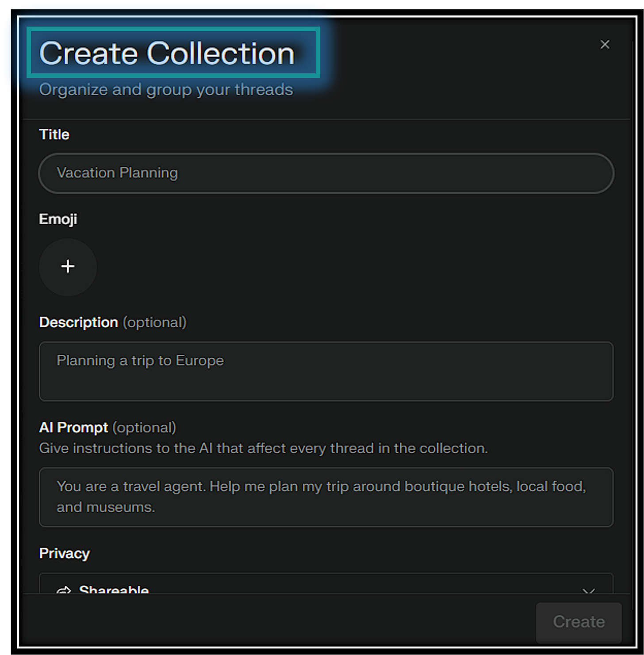The height and width of the screenshot is (655, 644).
Task: Click into the AI Prompt text box
Action: tap(326, 497)
